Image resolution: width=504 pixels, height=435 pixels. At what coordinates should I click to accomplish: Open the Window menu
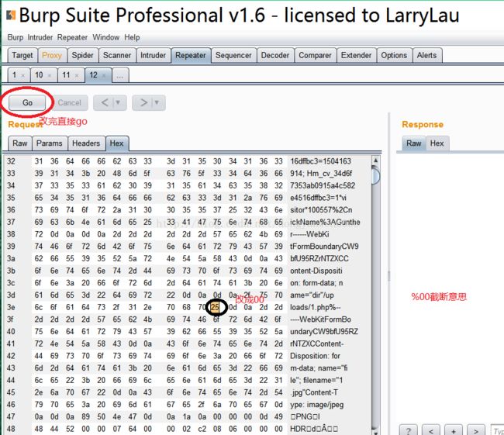coord(106,37)
